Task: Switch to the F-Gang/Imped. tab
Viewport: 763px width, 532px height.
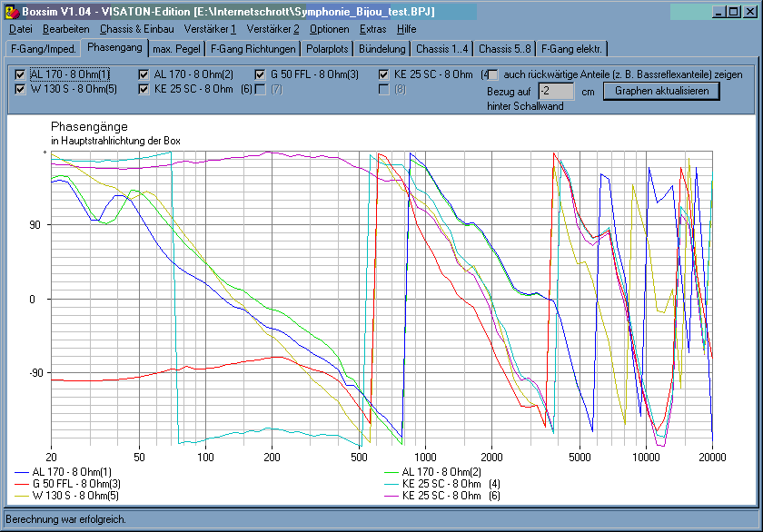Action: click(x=43, y=48)
